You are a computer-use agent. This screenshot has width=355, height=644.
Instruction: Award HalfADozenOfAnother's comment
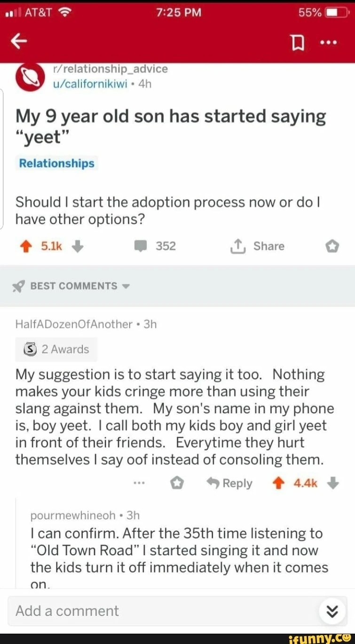176,483
